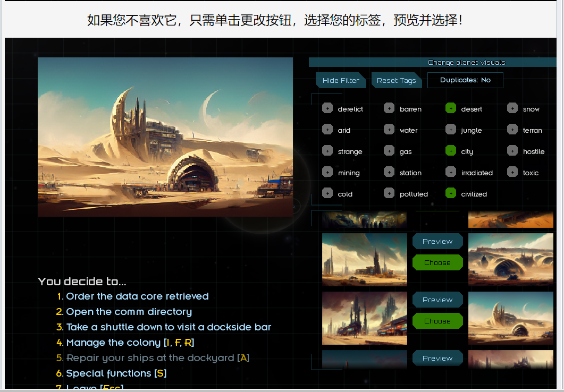Image resolution: width=564 pixels, height=392 pixels.
Task: Enable the water tag filter
Action: point(389,130)
